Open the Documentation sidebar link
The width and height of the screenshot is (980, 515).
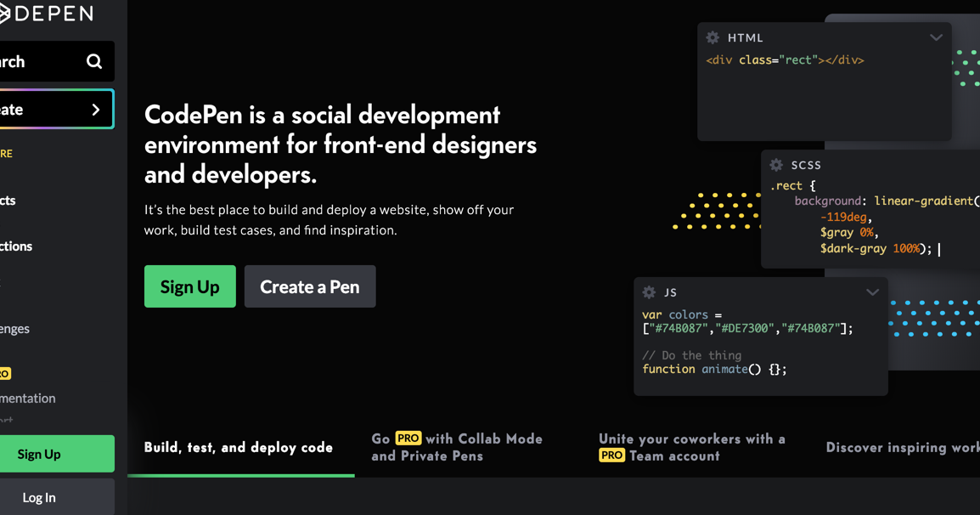pyautogui.click(x=27, y=398)
